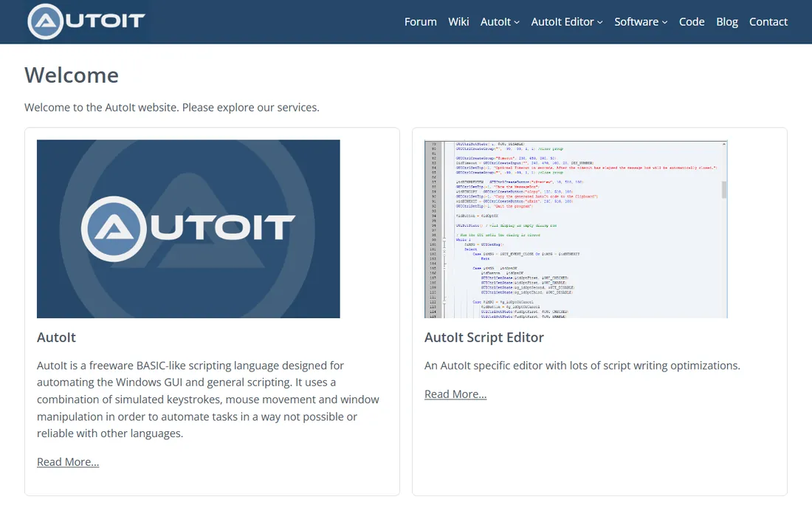812x508 pixels.
Task: Open the Forum page
Action: pos(421,21)
